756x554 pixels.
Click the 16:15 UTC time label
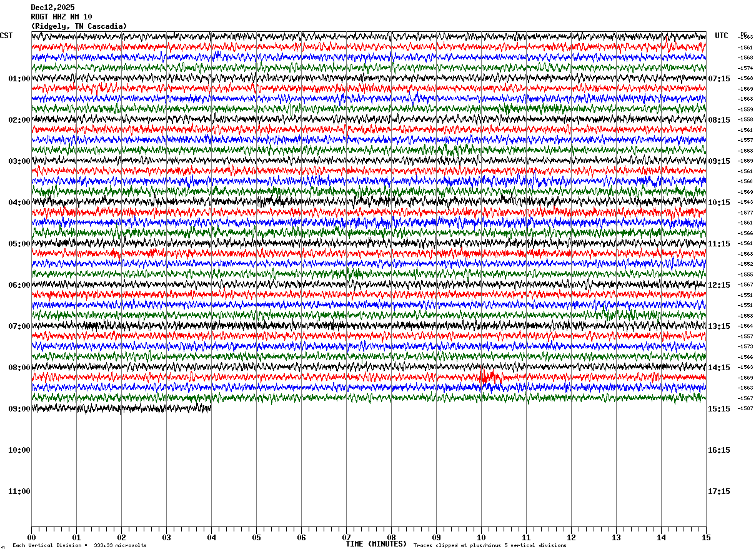[719, 450]
